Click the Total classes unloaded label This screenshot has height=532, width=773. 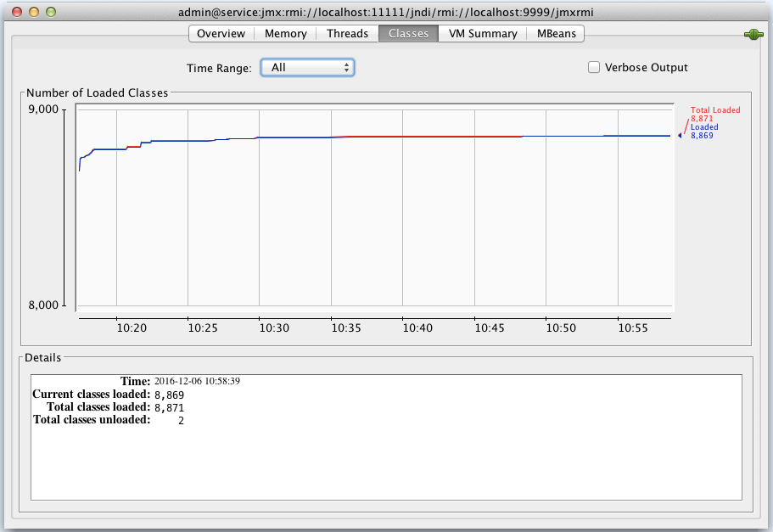92,420
